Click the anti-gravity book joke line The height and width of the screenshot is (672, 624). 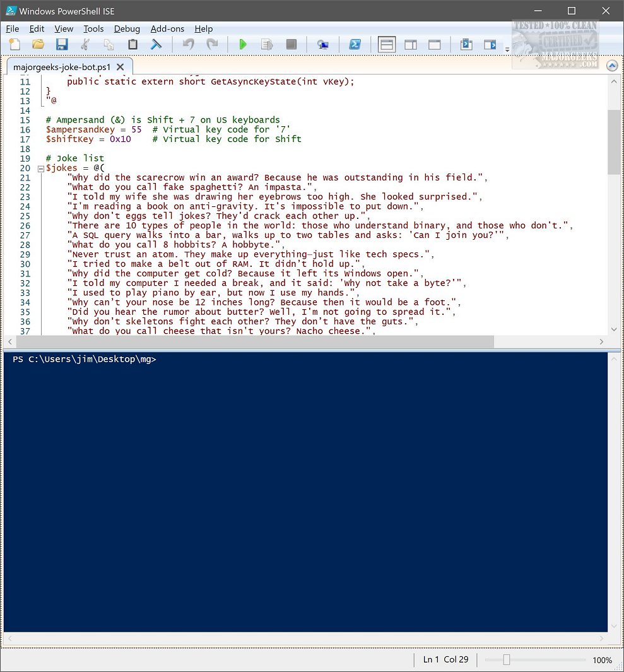tap(245, 206)
